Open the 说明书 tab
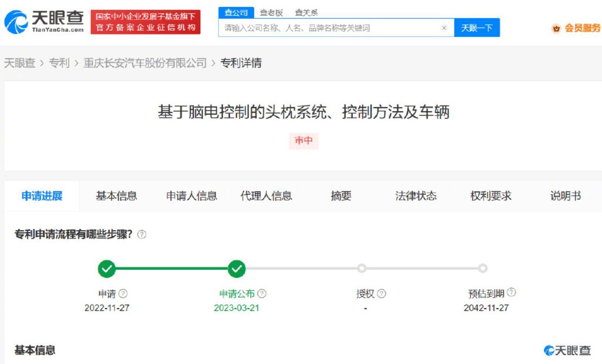The height and width of the screenshot is (364, 602). (x=565, y=196)
